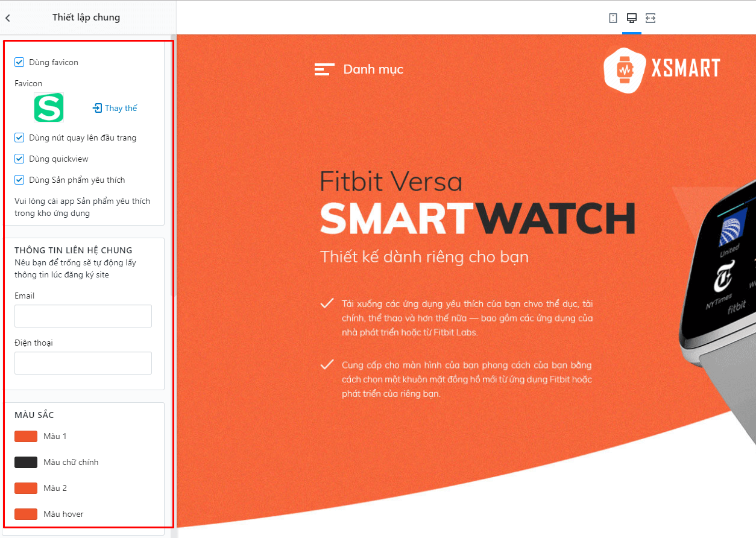Viewport: 756px width, 538px height.
Task: Click the Fitbit Versa heading text
Action: [391, 180]
